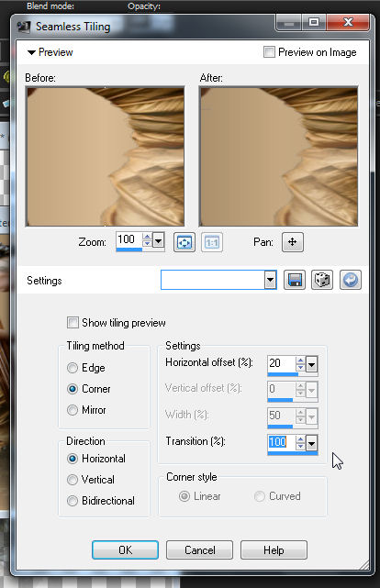The width and height of the screenshot is (380, 588).
Task: Open the Settings presets dropdown
Action: point(270,280)
